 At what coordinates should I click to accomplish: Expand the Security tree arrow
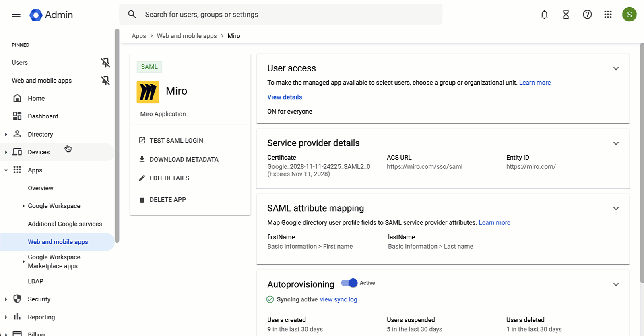(x=6, y=299)
